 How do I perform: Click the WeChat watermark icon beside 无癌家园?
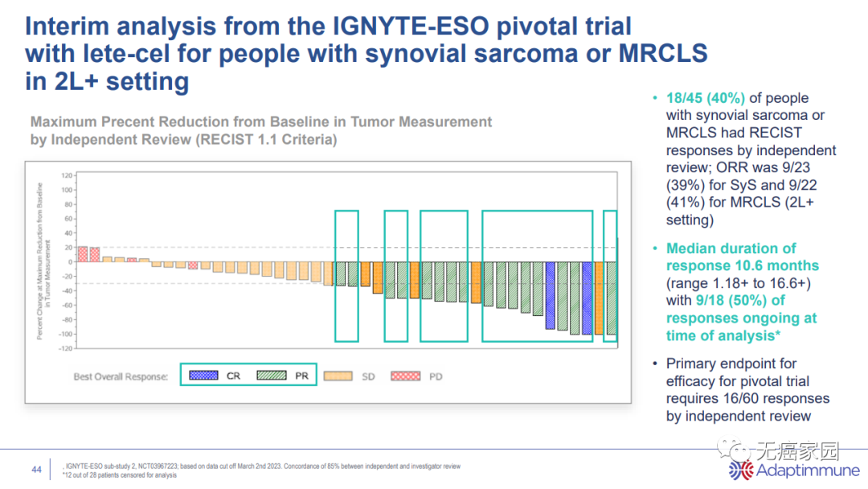[734, 449]
